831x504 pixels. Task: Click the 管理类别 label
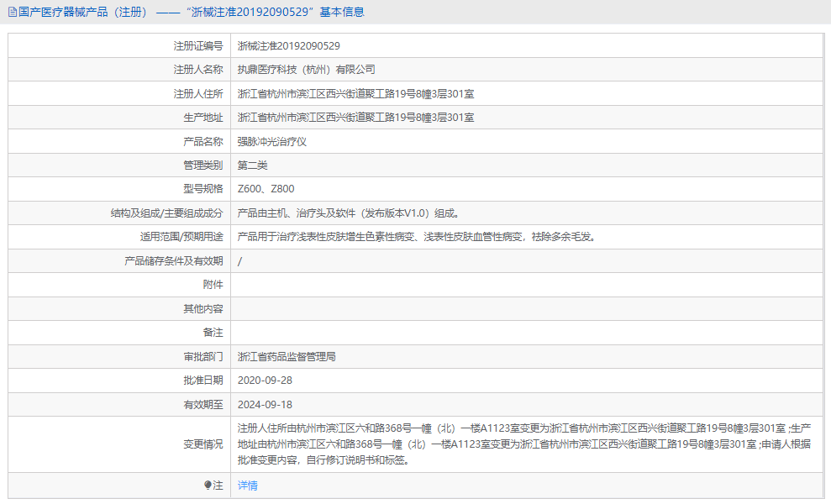pyautogui.click(x=203, y=165)
